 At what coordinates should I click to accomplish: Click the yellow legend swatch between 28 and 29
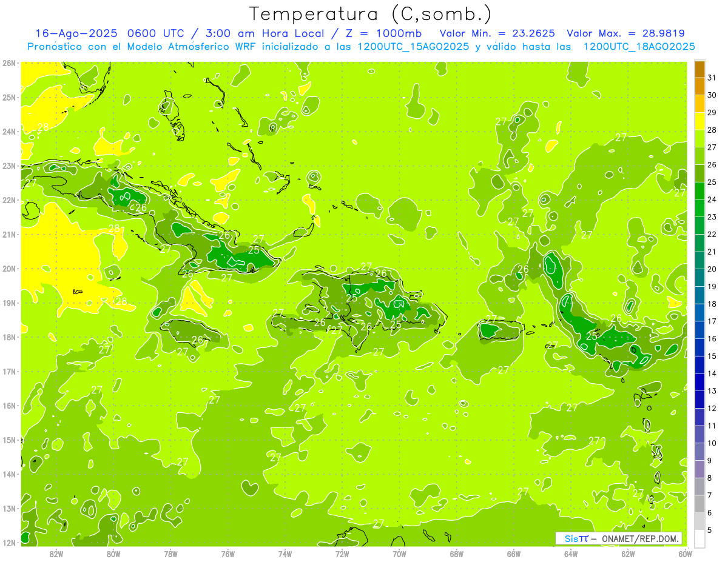699,121
